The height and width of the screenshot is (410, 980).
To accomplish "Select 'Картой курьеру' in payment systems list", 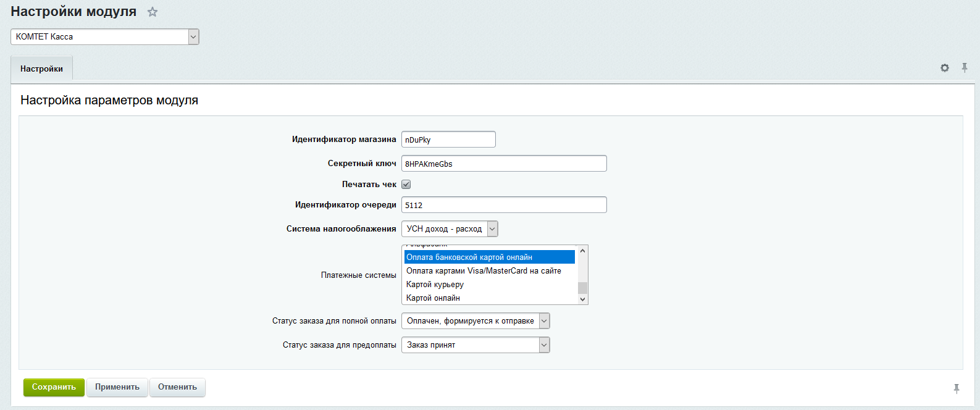I will coord(435,285).
